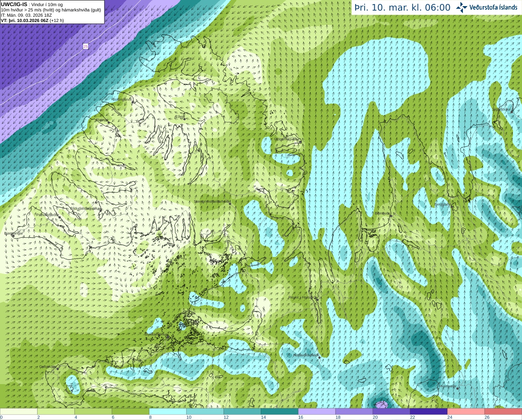Pick the 18–20 m/s legend swatch
Screen dimensions: 522x420
[354, 411]
